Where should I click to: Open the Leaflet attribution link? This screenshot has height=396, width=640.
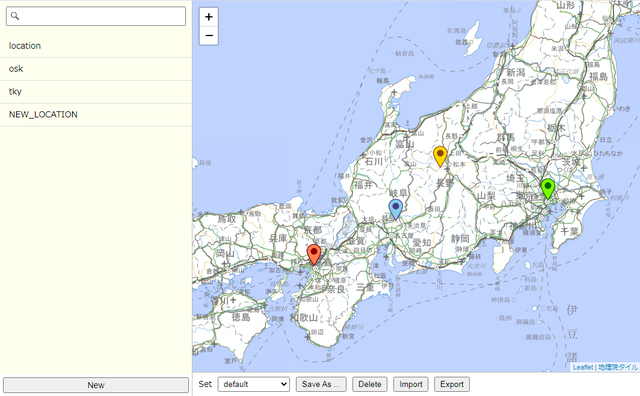[582, 367]
